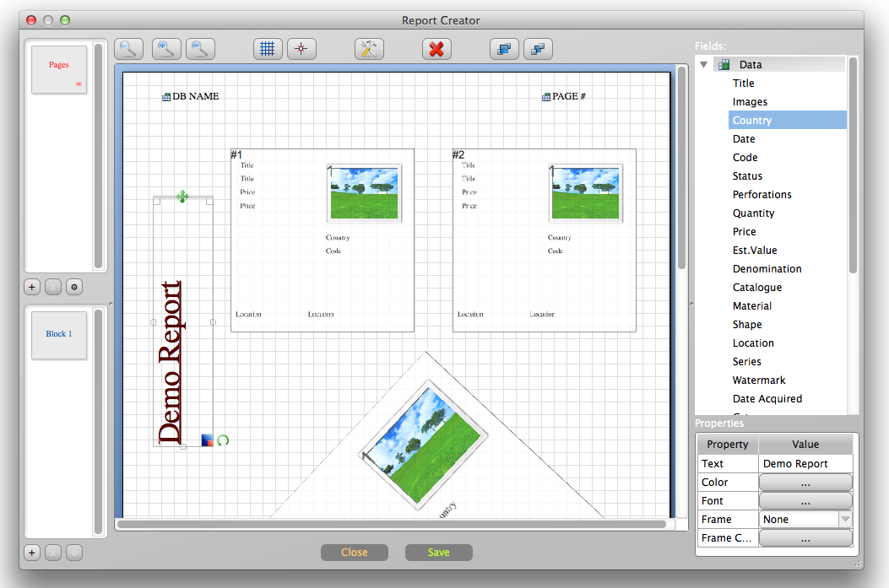Image resolution: width=889 pixels, height=588 pixels.
Task: Add a new block with plus button
Action: [32, 553]
